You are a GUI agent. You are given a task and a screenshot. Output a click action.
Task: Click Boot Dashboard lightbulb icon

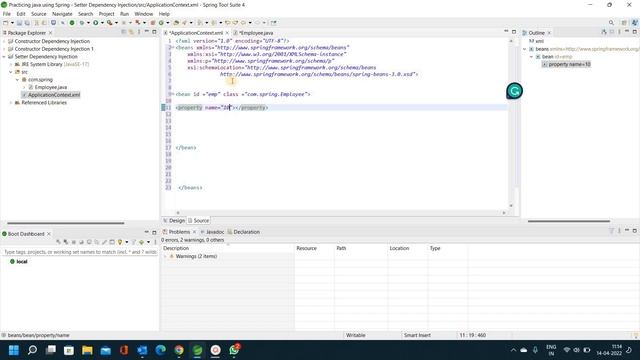pyautogui.click(x=120, y=242)
